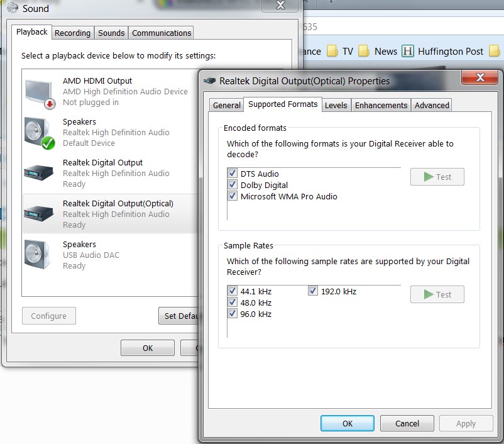Click the Sound window title icon
Viewport: 504px width, 444px height.
[13, 8]
